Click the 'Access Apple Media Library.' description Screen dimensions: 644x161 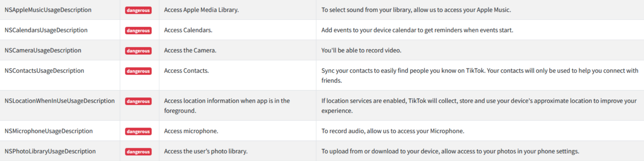[x=201, y=10]
